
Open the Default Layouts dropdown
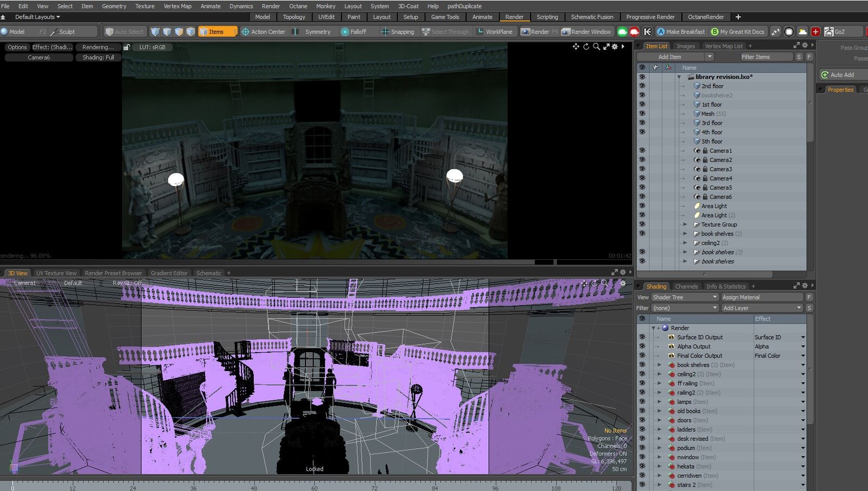coord(37,17)
